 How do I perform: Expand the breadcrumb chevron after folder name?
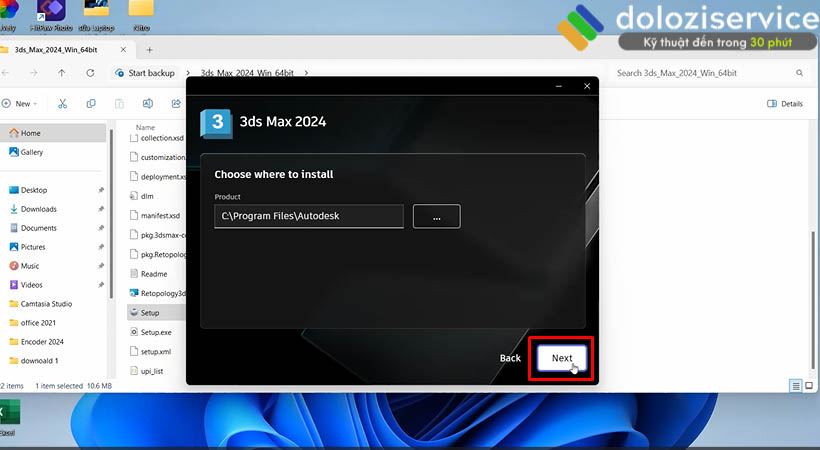(x=305, y=73)
